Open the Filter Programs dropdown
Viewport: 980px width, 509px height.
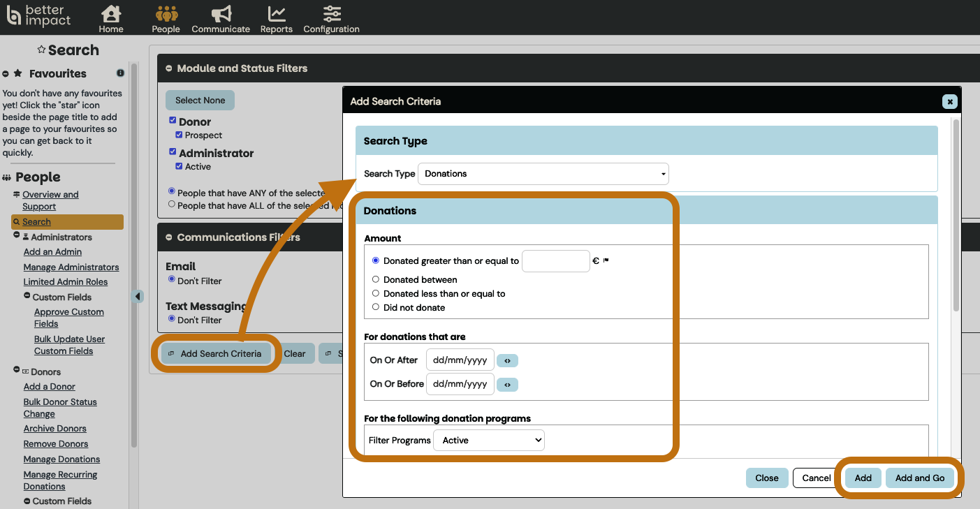click(x=488, y=441)
